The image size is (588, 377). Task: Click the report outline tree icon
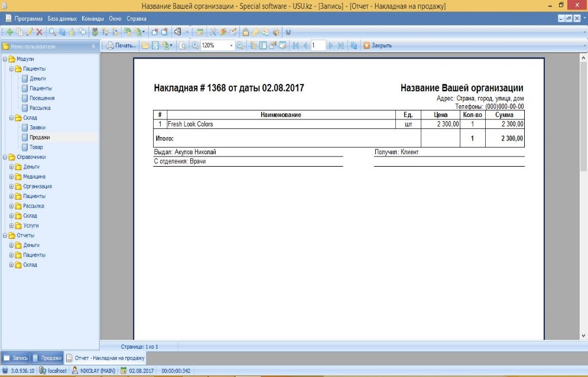pyautogui.click(x=254, y=45)
